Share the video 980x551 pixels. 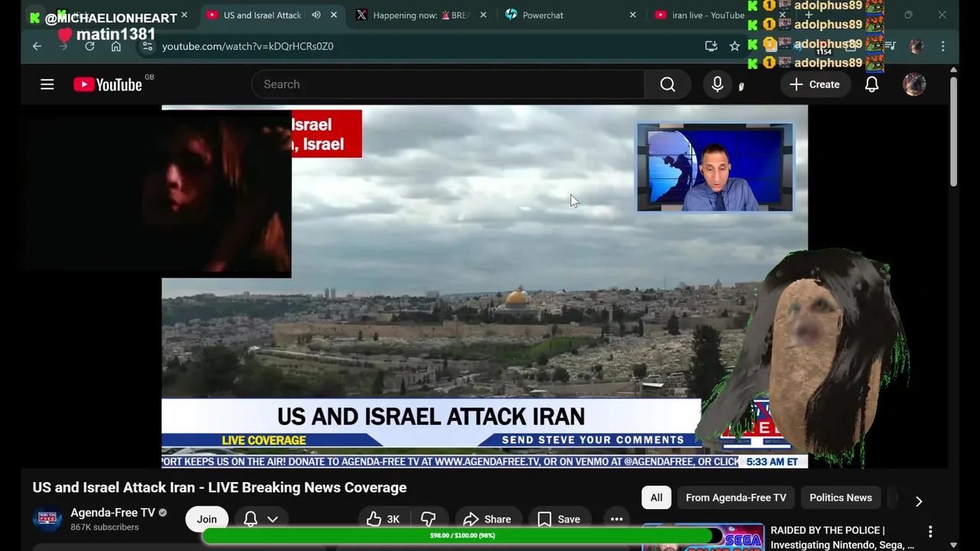487,519
